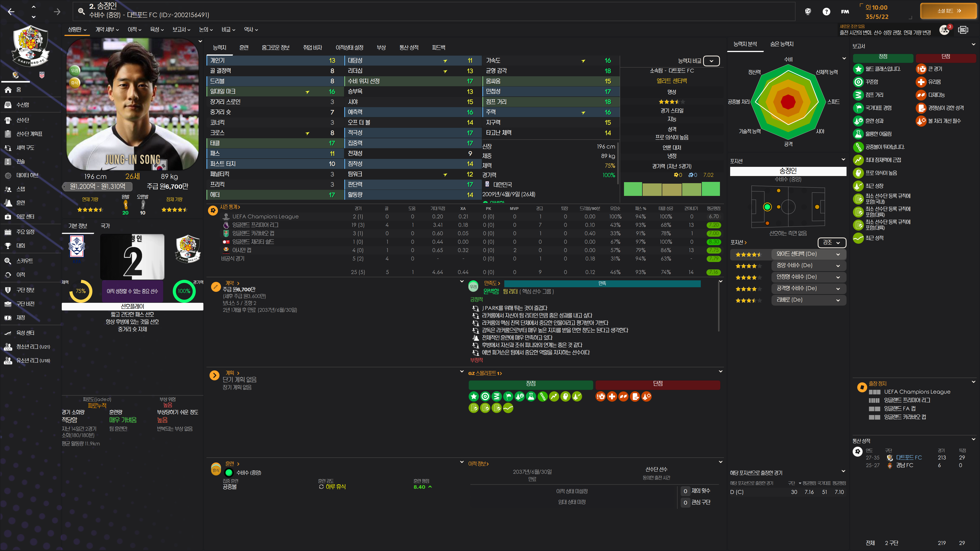
Task: Open 육성 센터 in the sidebar
Action: coord(30,333)
